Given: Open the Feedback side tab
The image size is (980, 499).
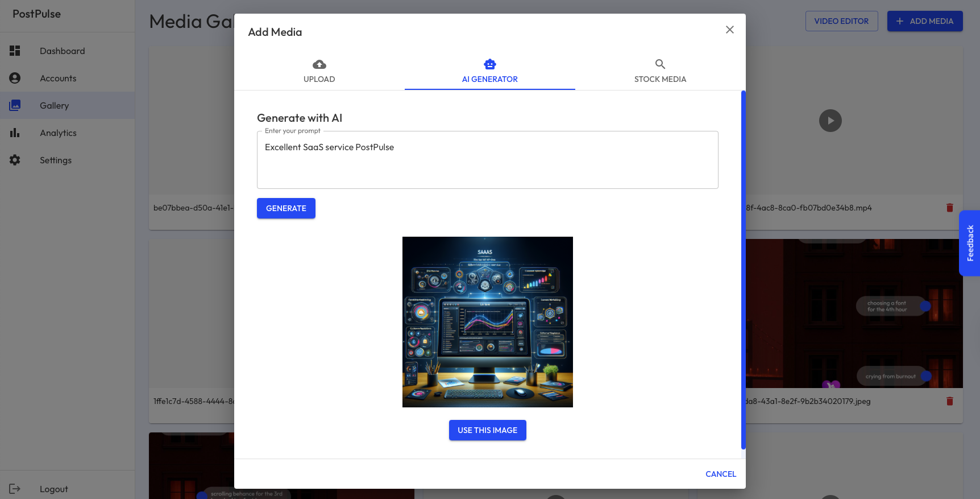Looking at the screenshot, I should click(970, 244).
